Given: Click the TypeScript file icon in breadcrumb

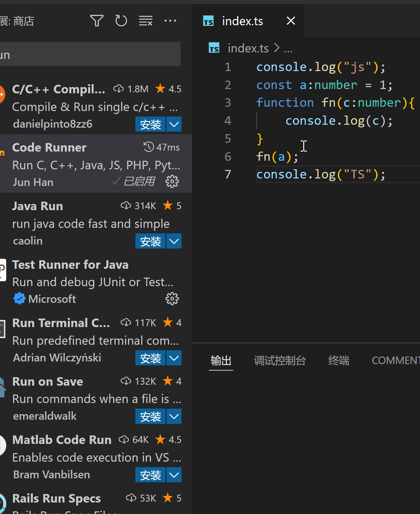Looking at the screenshot, I should [214, 48].
